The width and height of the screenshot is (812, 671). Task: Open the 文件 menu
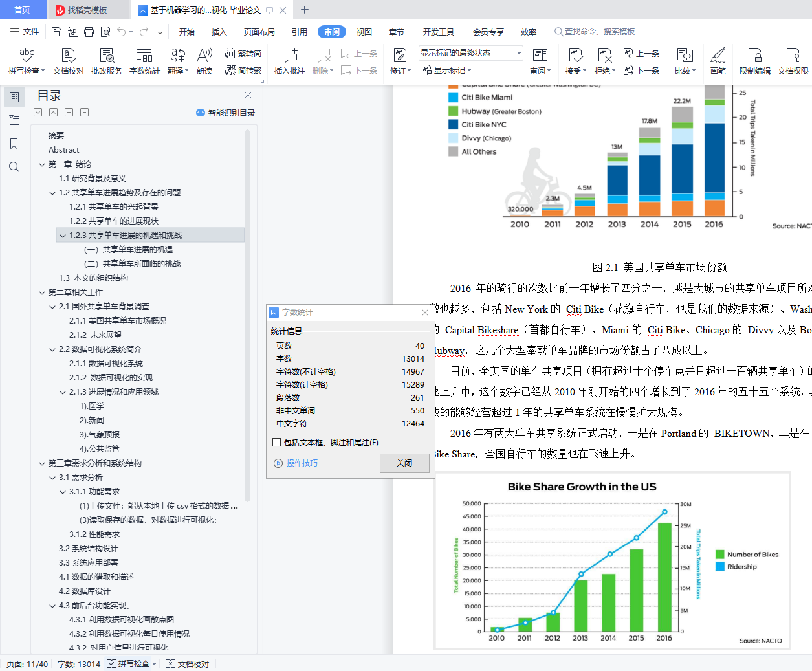[25, 32]
